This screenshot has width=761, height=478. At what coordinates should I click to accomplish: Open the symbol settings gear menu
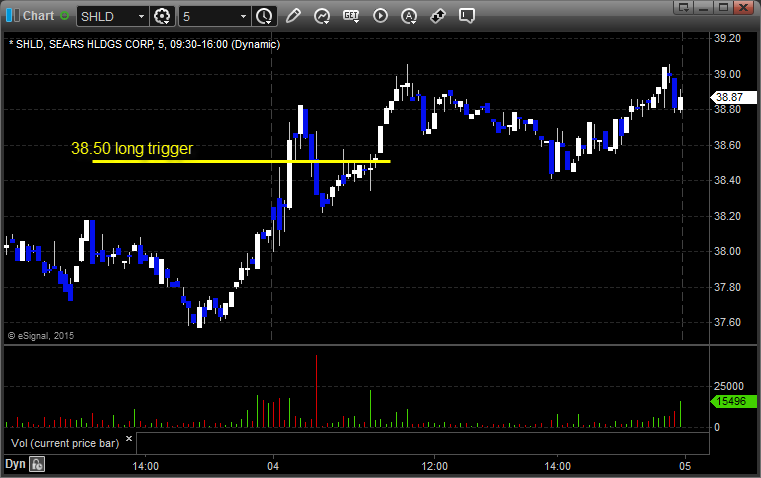162,16
